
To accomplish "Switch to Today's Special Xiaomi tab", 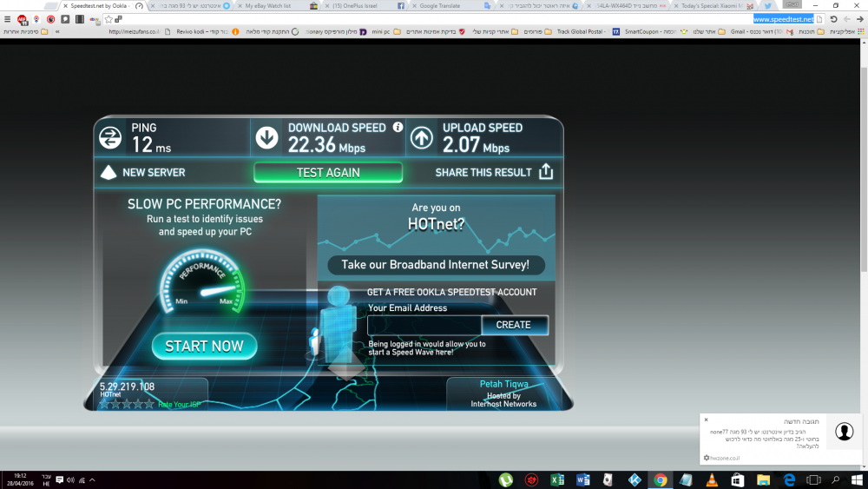I will pyautogui.click(x=713, y=5).
